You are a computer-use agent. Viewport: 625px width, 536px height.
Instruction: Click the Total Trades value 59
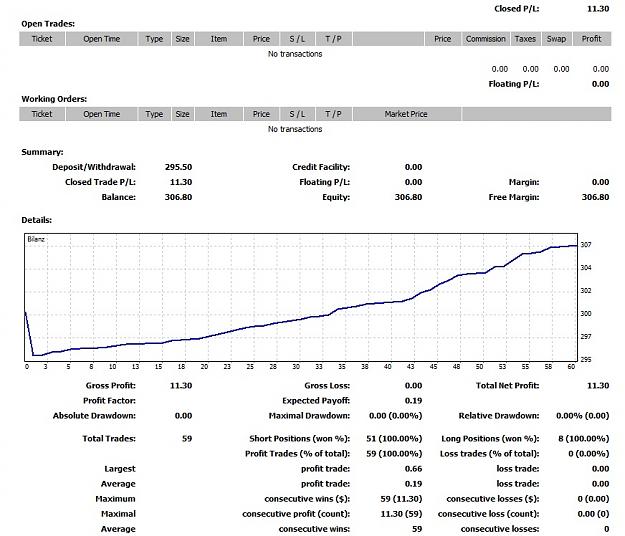tap(187, 439)
